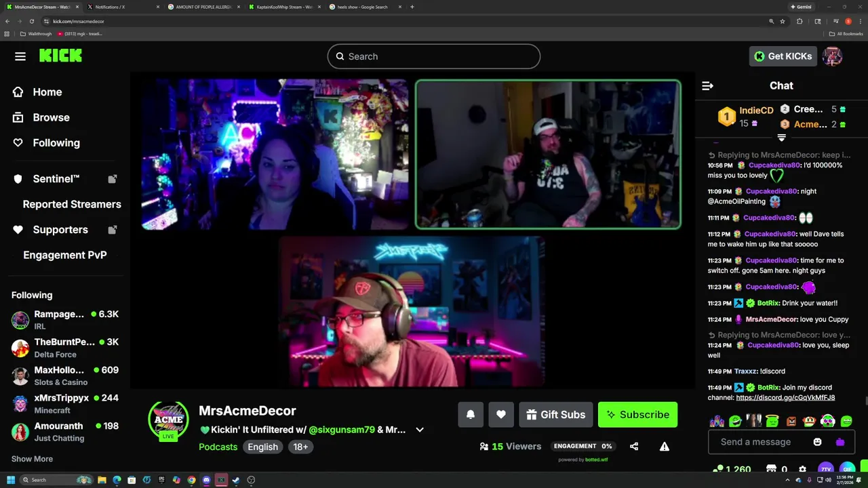
Task: Open the Podcasts category link
Action: point(218,447)
